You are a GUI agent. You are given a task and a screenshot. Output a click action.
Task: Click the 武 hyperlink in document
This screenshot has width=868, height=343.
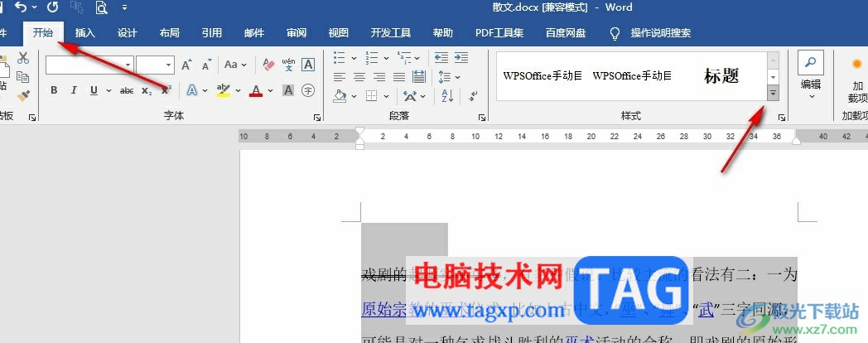coord(706,309)
